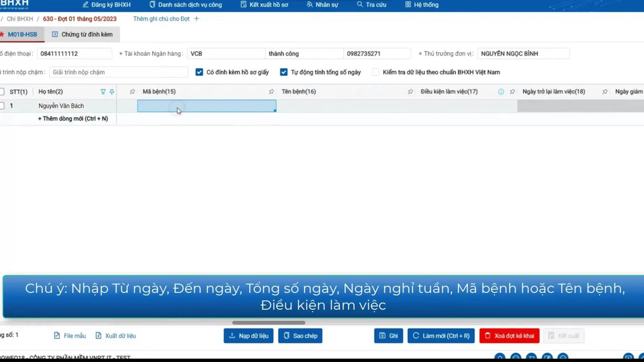
Task: Switch to the Chứng từ đính kèm tab
Action: [83, 34]
